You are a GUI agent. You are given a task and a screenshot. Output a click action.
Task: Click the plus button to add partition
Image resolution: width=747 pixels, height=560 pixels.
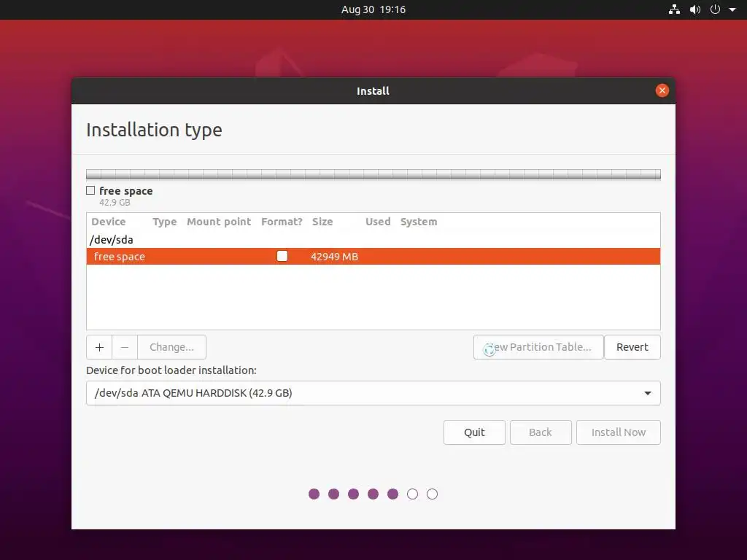click(x=99, y=347)
